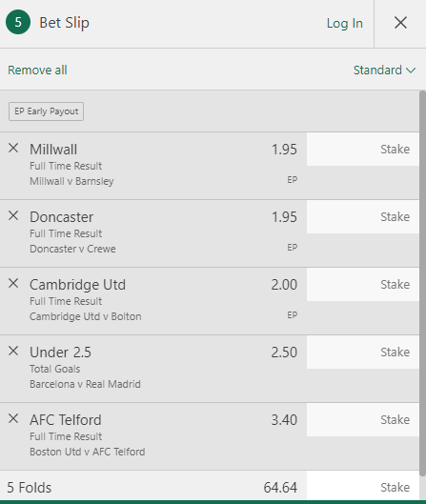The width and height of the screenshot is (426, 504).
Task: Click the 5 Folds stake input field
Action: click(363, 486)
